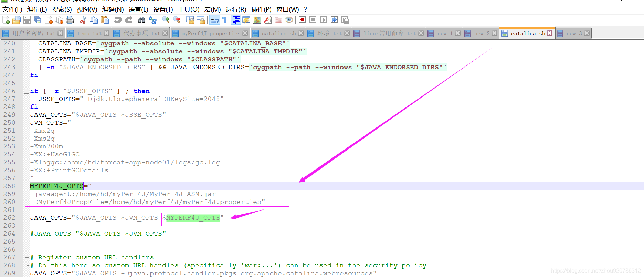Viewport: 644px width, 277px height.
Task: Switch to the 用户名密码.txt tab
Action: [x=34, y=33]
